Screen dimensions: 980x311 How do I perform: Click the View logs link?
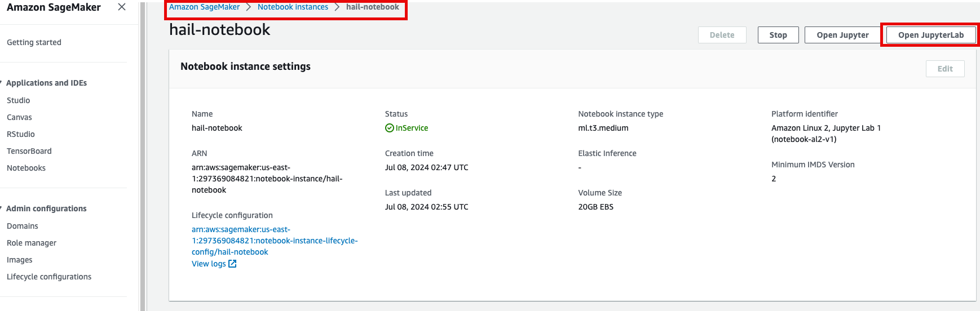pyautogui.click(x=209, y=264)
